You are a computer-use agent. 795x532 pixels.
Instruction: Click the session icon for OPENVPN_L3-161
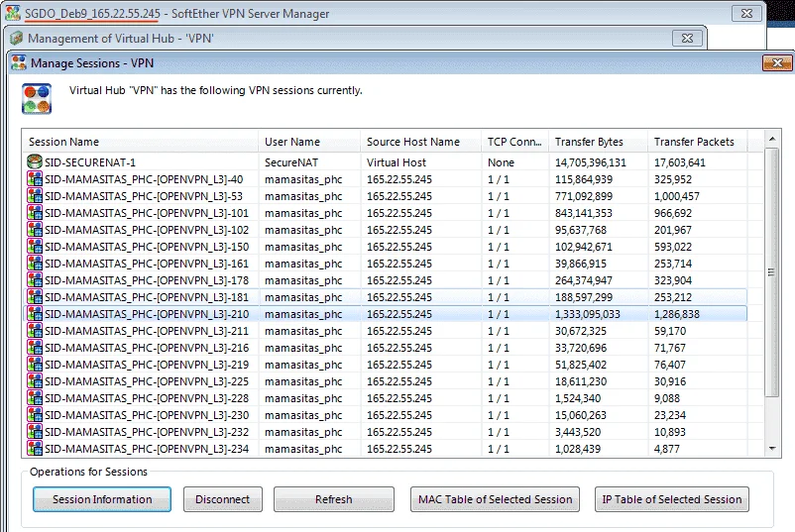point(35,264)
